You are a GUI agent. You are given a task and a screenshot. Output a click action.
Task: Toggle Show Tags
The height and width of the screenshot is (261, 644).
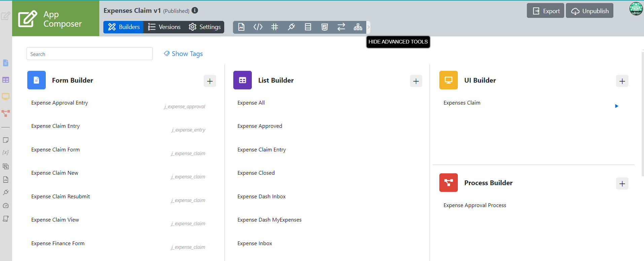click(183, 54)
